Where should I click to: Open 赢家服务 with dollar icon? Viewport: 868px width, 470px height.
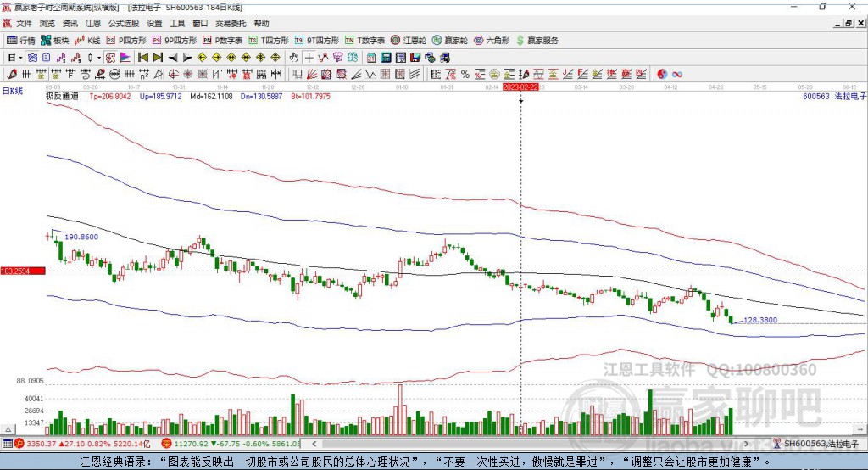point(537,41)
